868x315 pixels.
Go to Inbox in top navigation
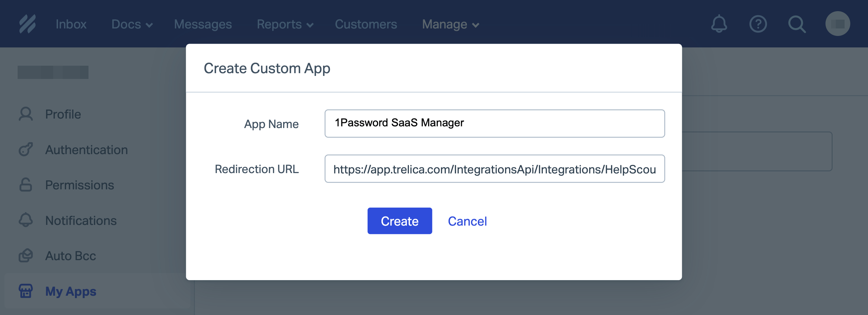(x=71, y=24)
